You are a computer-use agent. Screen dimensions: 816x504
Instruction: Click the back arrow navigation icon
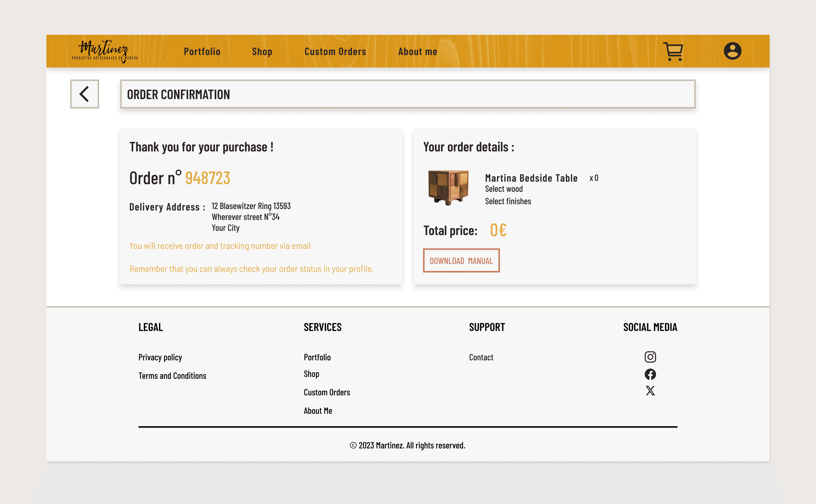click(x=84, y=94)
